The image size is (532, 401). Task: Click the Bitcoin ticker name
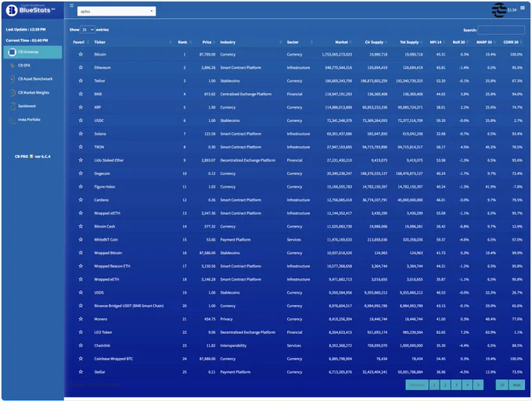pyautogui.click(x=100, y=54)
